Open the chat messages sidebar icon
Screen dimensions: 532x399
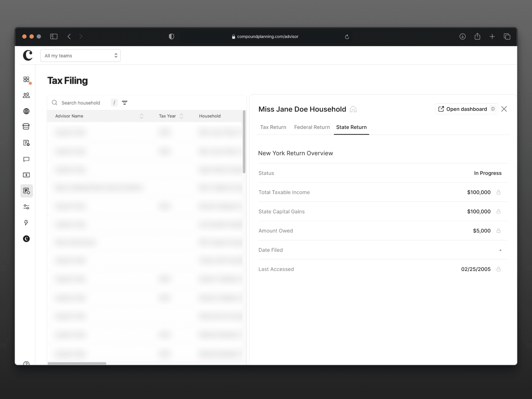[x=26, y=159]
